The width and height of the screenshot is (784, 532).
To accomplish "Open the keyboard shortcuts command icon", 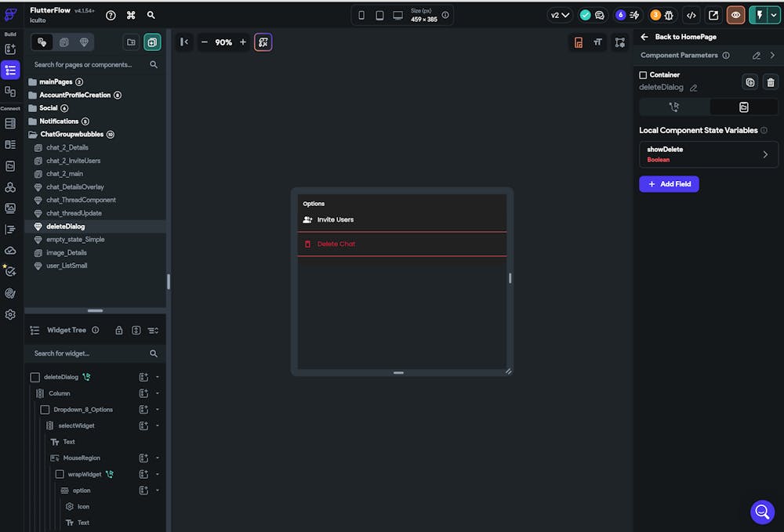I will click(131, 15).
